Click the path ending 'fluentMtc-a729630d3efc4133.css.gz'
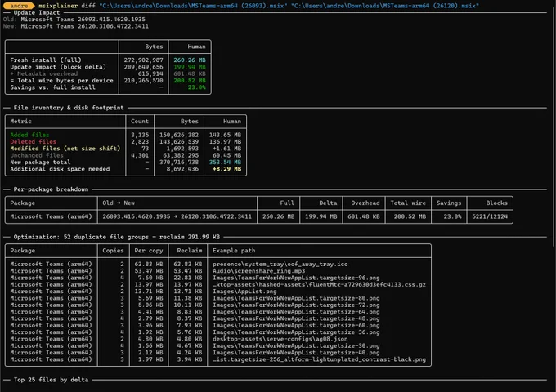 319,284
